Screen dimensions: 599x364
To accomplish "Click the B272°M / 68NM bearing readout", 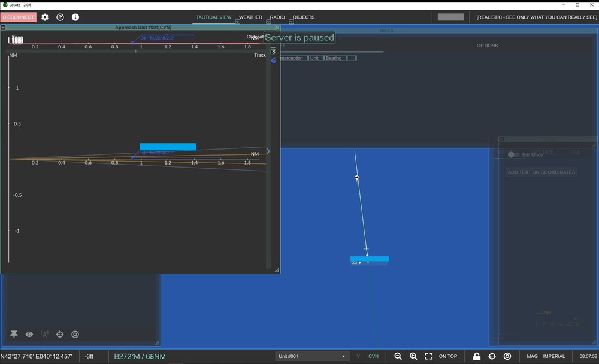I will 140,356.
